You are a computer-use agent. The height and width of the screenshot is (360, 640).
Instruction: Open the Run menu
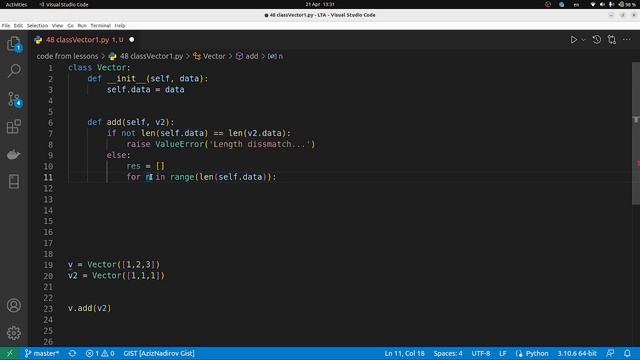[x=82, y=26]
